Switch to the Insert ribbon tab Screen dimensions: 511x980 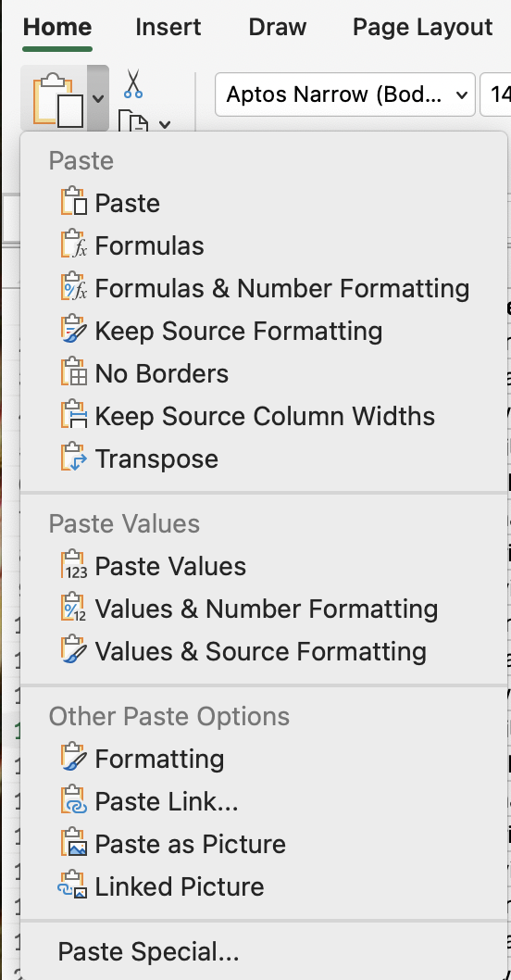[168, 28]
